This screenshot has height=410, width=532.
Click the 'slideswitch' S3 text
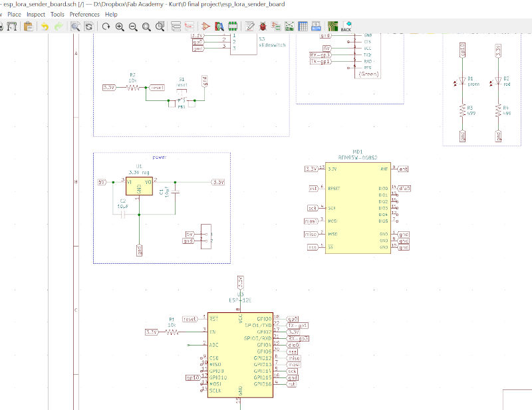272,45
